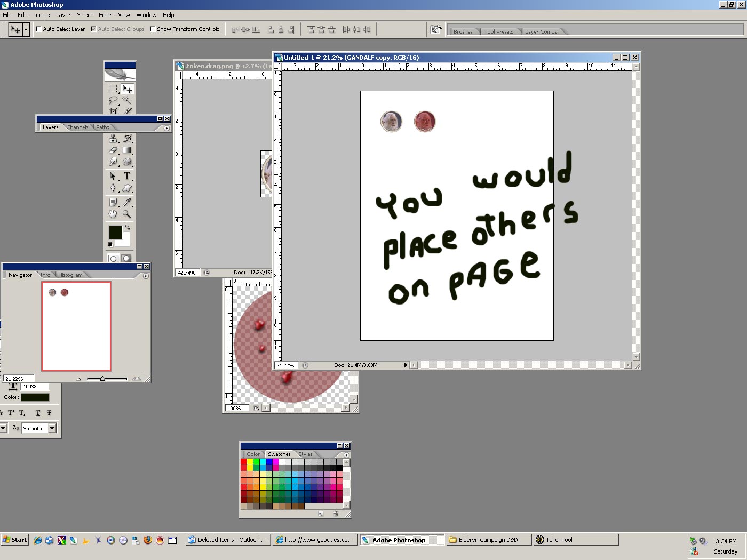747x560 pixels.
Task: Click the foreground color swatch
Action: coord(115,232)
